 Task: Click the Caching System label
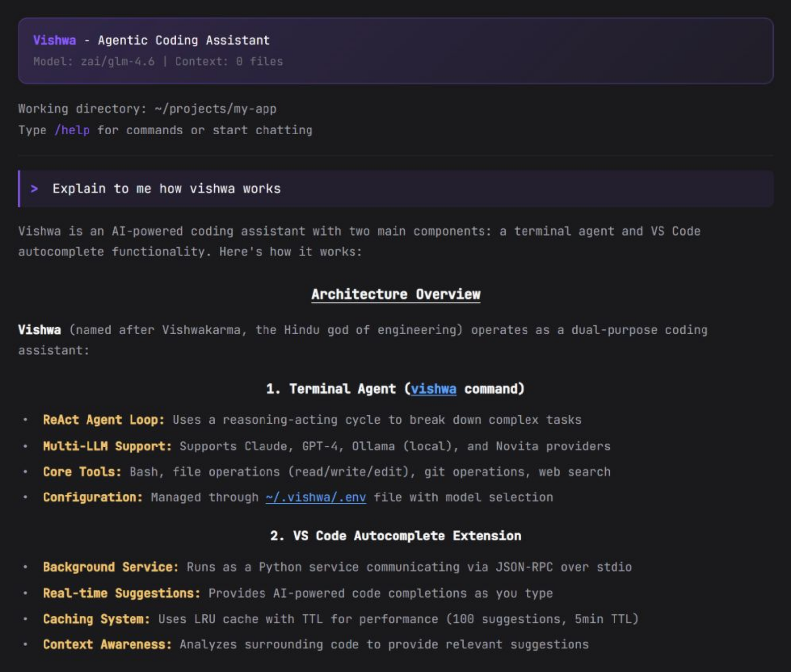pos(96,619)
